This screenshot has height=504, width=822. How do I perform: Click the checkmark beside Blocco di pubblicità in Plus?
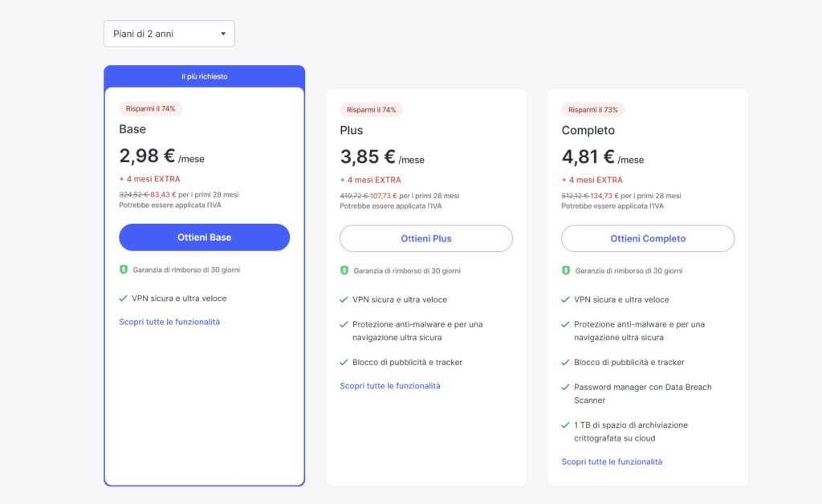tap(344, 362)
